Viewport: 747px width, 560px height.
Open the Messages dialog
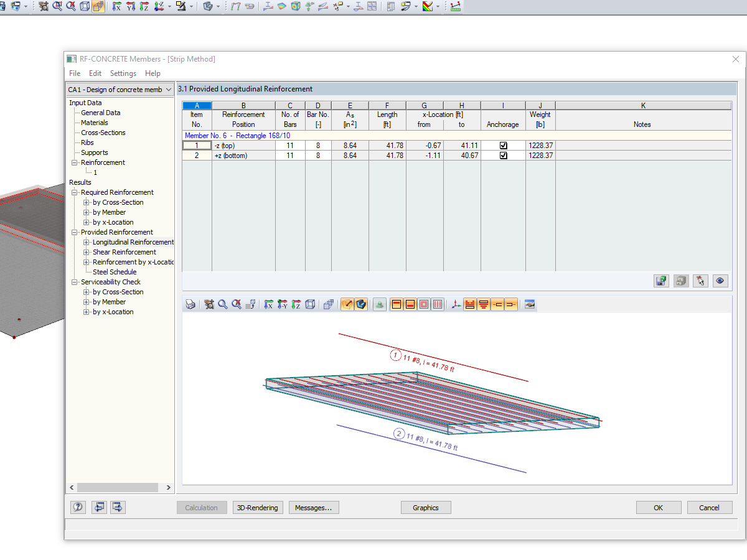click(313, 507)
